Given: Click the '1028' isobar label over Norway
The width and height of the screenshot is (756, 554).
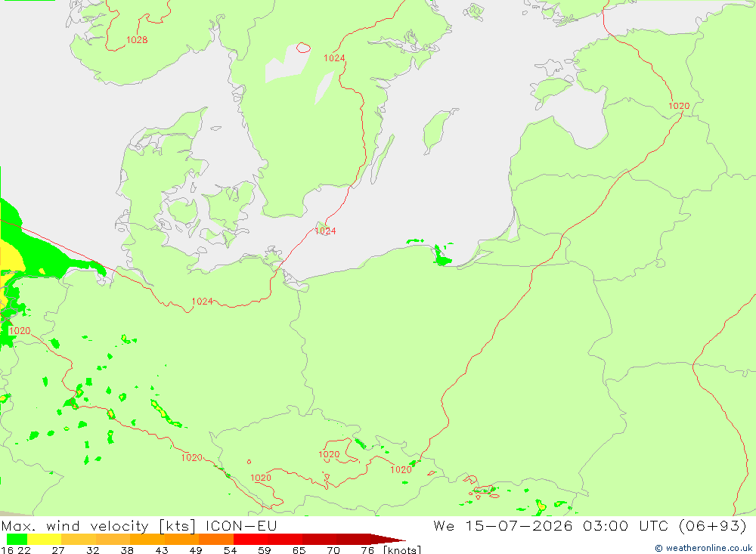Looking at the screenshot, I should [137, 40].
